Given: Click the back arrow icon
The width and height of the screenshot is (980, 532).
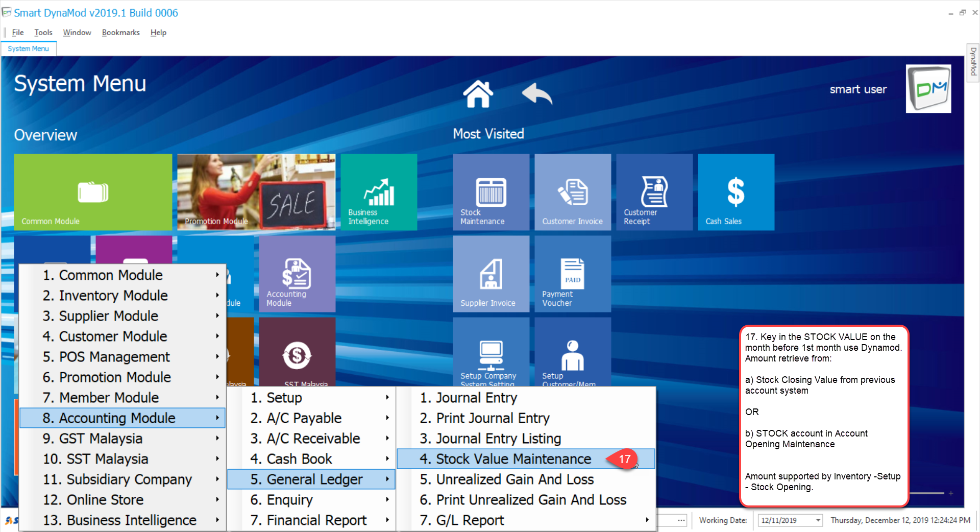Looking at the screenshot, I should coord(537,94).
